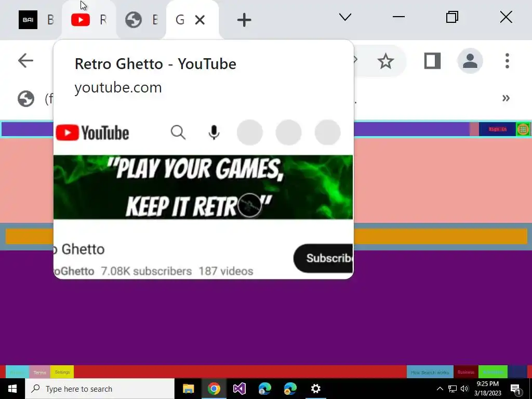Go back to the previous page

point(25,61)
